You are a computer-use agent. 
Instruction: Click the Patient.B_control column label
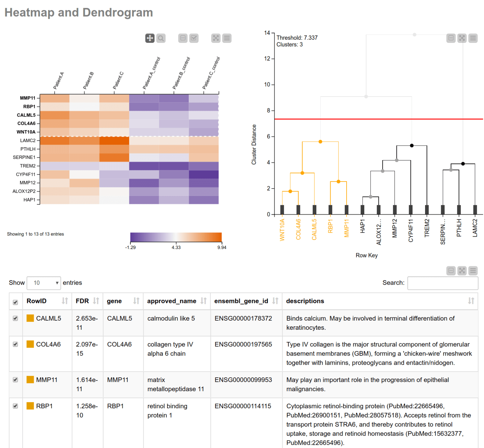tap(181, 73)
